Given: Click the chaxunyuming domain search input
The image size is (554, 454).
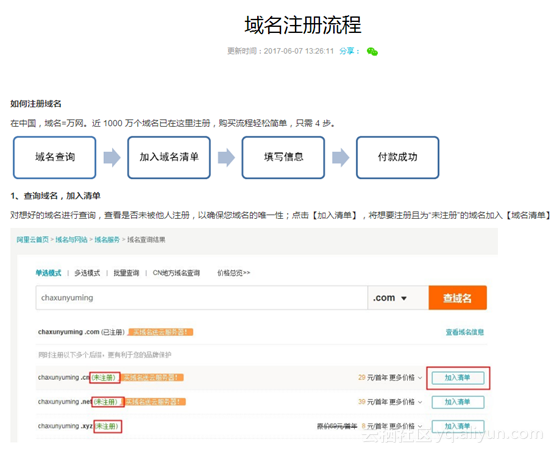Looking at the screenshot, I should pos(202,298).
